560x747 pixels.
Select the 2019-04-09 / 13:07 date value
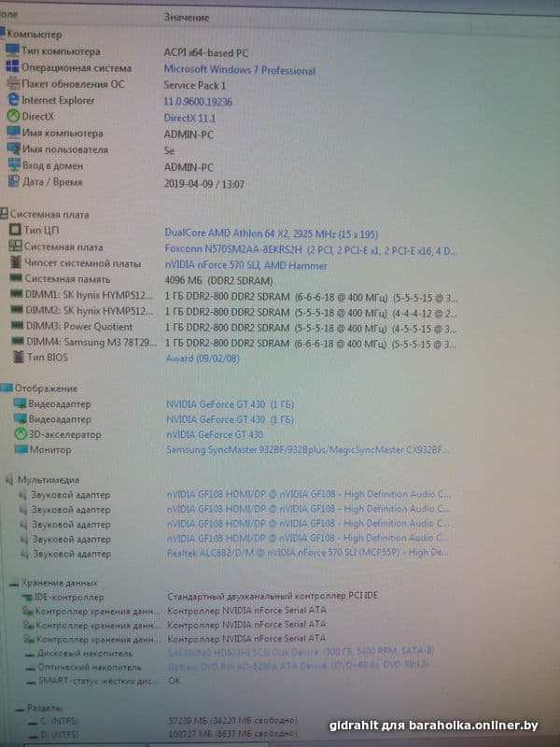pos(204,184)
